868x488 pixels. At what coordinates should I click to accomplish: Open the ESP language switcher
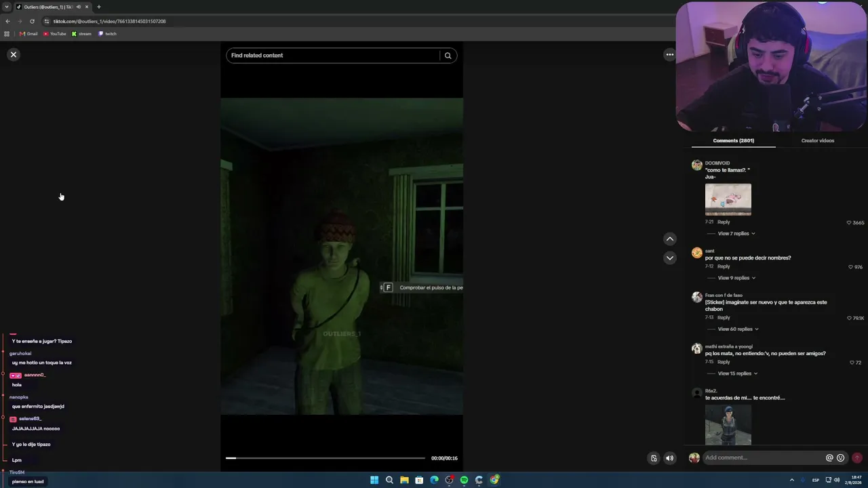click(816, 480)
